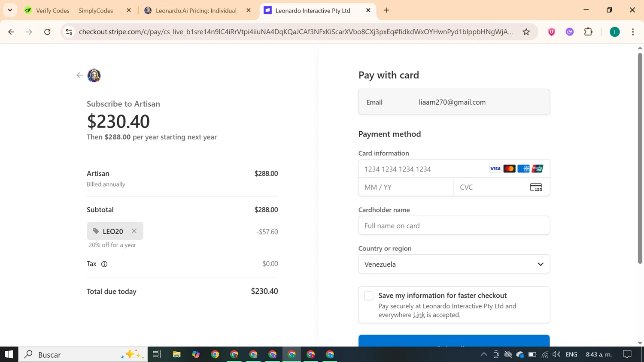The image size is (644, 362).
Task: Switch to Verify Codes — SimplyCodes tab
Action: pos(75,10)
